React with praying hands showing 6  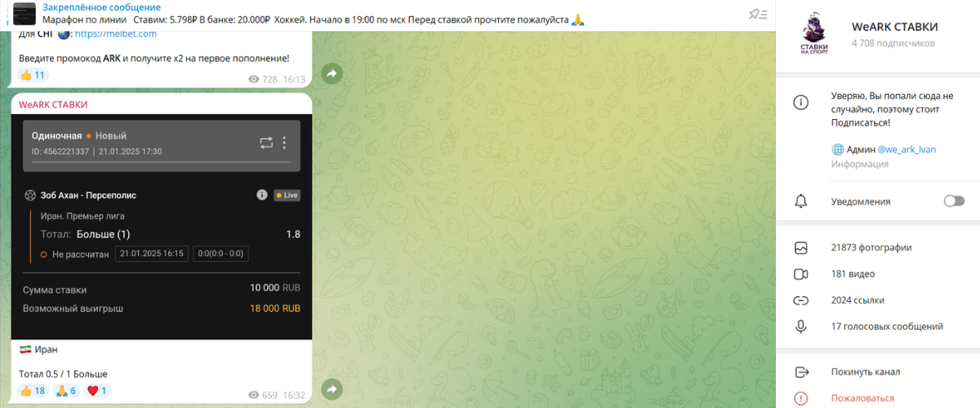point(67,391)
